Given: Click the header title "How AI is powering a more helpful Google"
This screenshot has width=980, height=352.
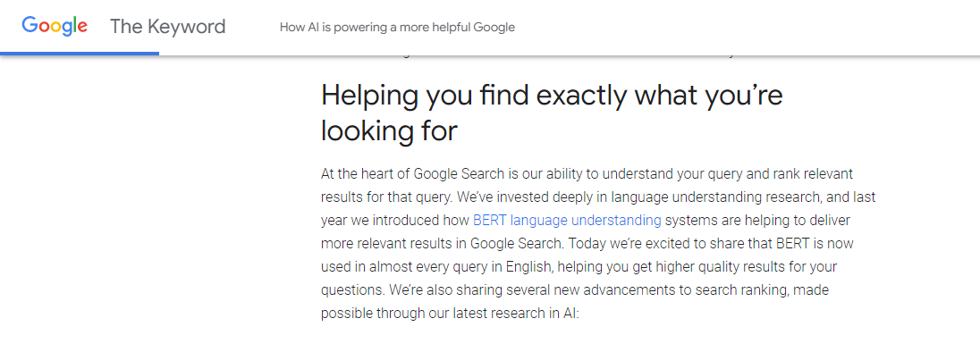Looking at the screenshot, I should 397,28.
